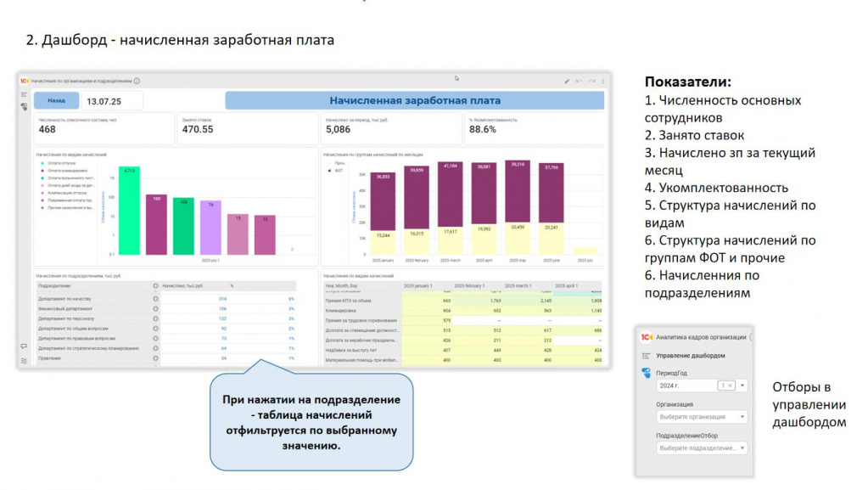This screenshot has height=490, width=868.
Task: Click the 2025 march 1 column header
Action: point(518,286)
